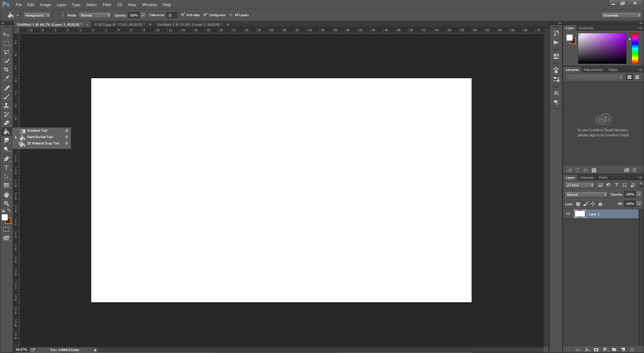Activate the Zoom tool

[x=6, y=203]
